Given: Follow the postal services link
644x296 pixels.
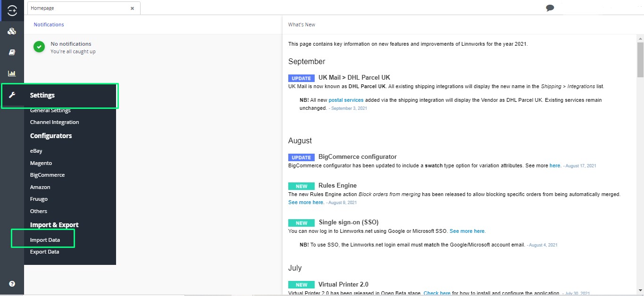Looking at the screenshot, I should [346, 100].
